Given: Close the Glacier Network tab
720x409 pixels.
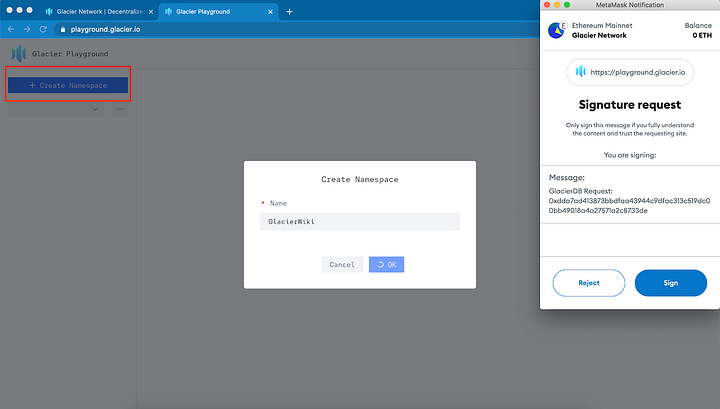Looking at the screenshot, I should click(x=151, y=12).
